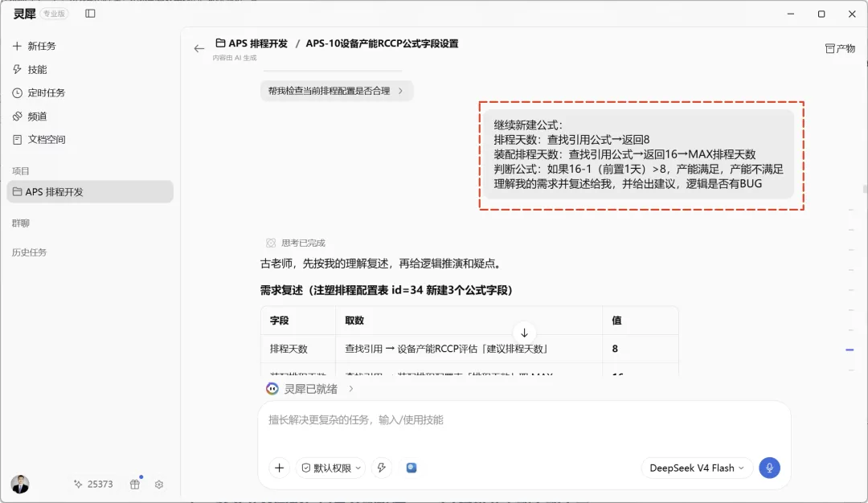
Task: Click the 需求复述 heading
Action: (387, 290)
